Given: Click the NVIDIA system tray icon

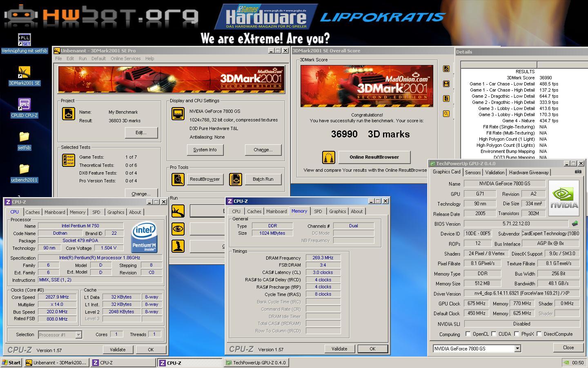Looking at the screenshot, I should (566, 363).
